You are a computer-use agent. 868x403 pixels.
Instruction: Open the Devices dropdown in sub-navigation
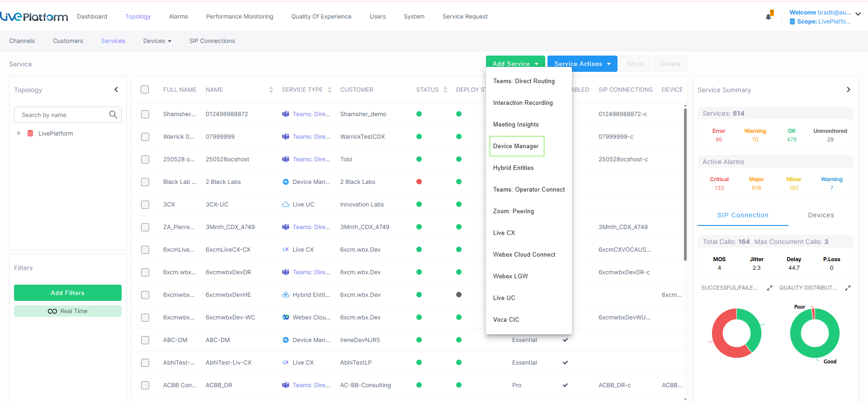(x=157, y=41)
